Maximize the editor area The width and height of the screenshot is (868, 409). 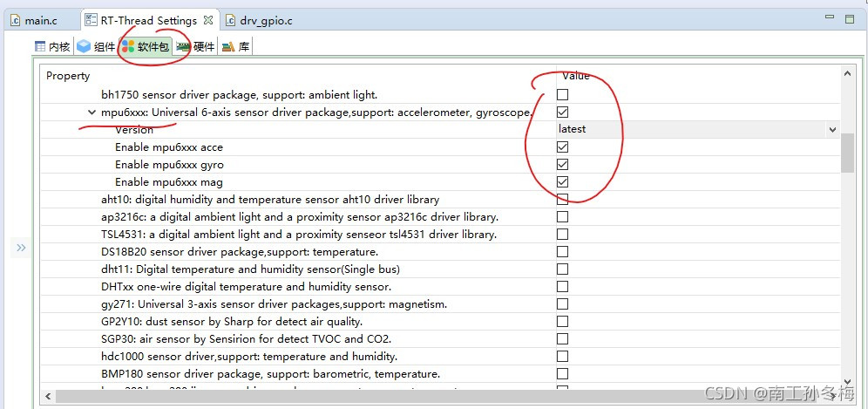pos(850,19)
